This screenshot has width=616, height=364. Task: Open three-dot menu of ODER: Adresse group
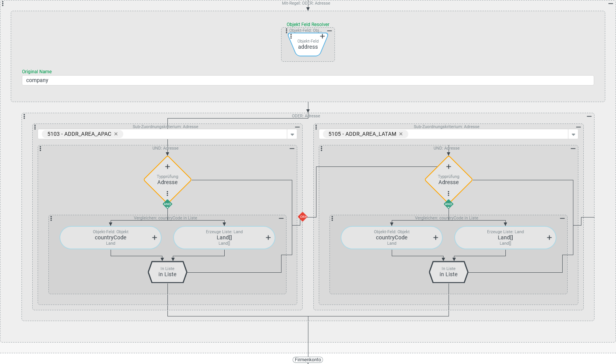[24, 116]
